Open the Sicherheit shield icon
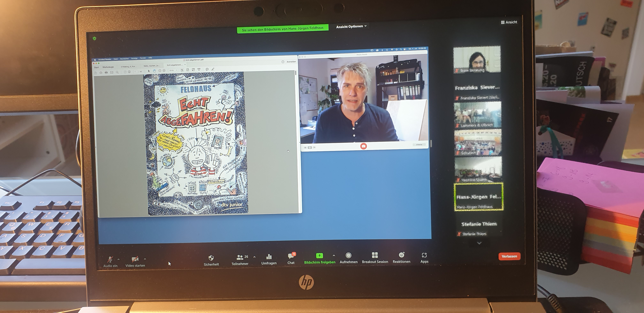This screenshot has height=313, width=644. [211, 258]
